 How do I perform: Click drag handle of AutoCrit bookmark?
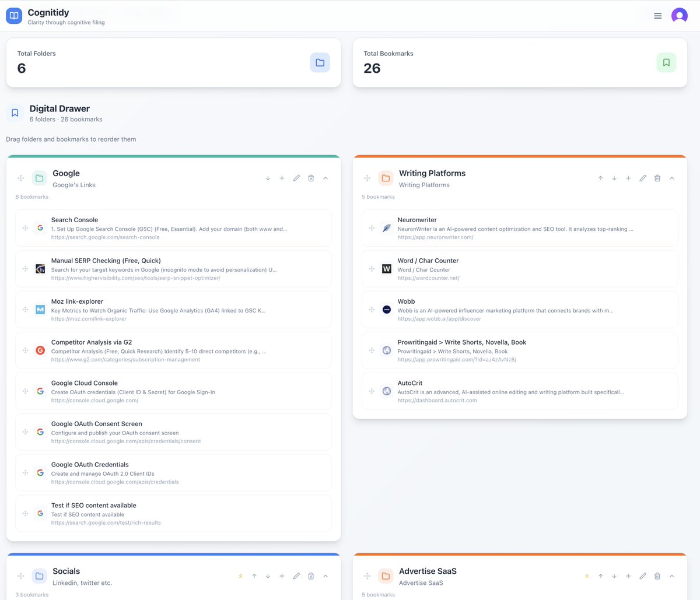(x=372, y=391)
